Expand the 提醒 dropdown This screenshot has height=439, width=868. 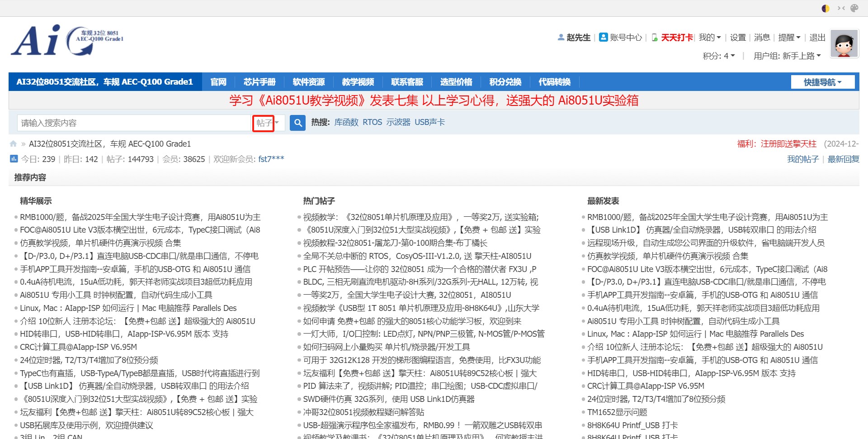point(789,38)
